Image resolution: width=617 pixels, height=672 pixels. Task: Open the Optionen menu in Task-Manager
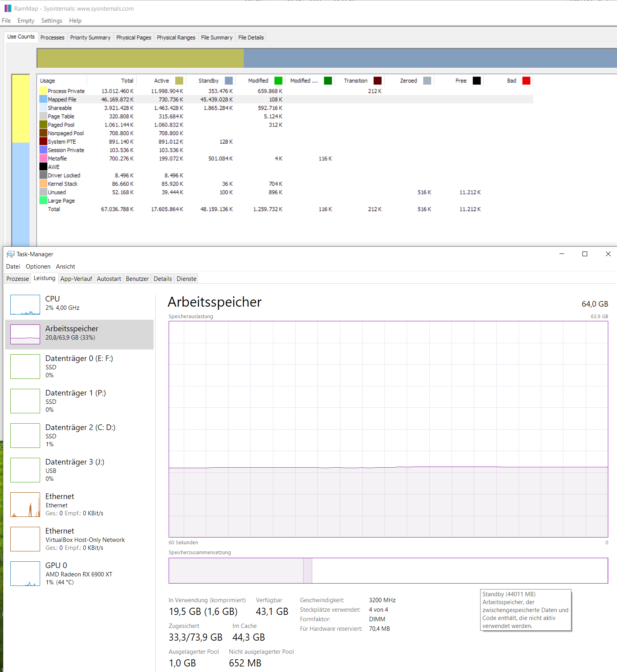38,267
